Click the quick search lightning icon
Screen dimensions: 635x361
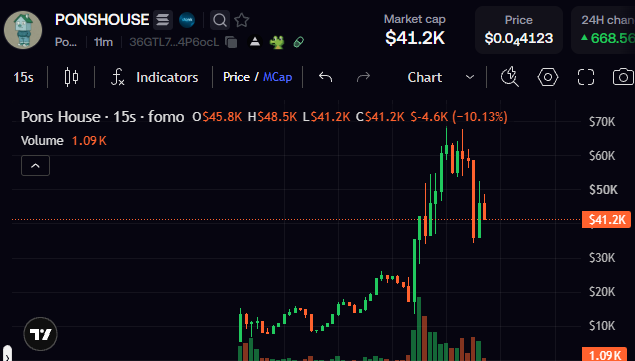click(x=509, y=77)
